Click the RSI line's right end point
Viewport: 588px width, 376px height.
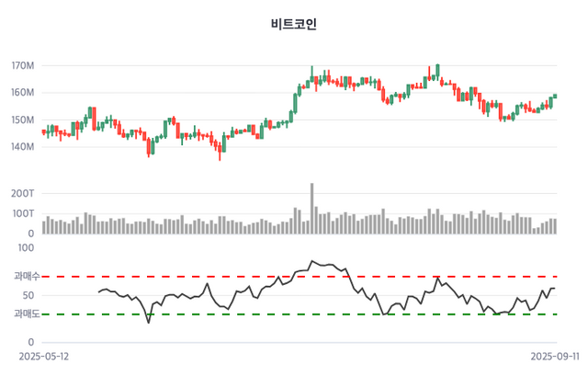555,289
